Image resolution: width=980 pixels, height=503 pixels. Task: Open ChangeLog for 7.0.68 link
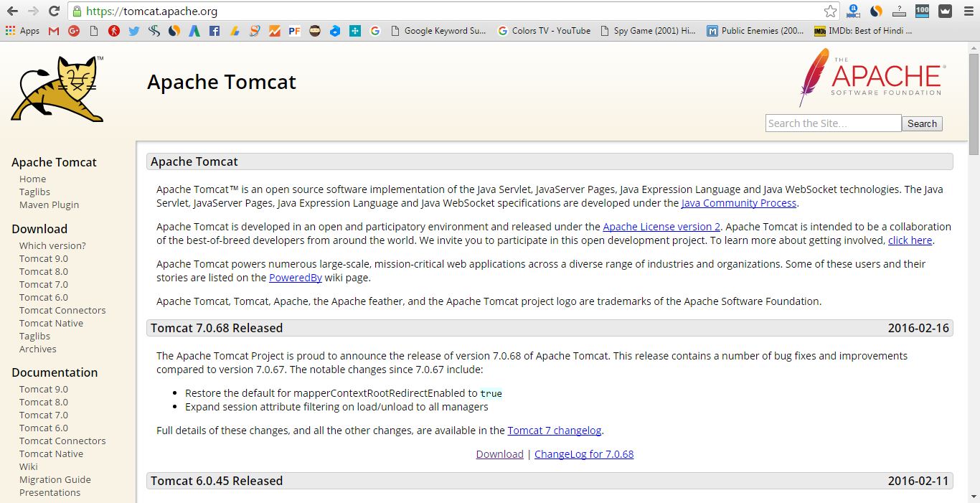584,454
